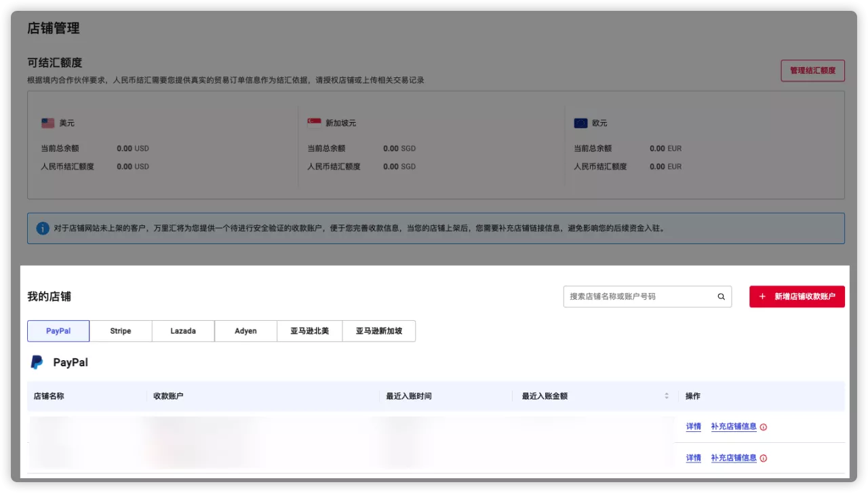This screenshot has width=868, height=493.
Task: Open the Adyen tab
Action: tap(245, 331)
